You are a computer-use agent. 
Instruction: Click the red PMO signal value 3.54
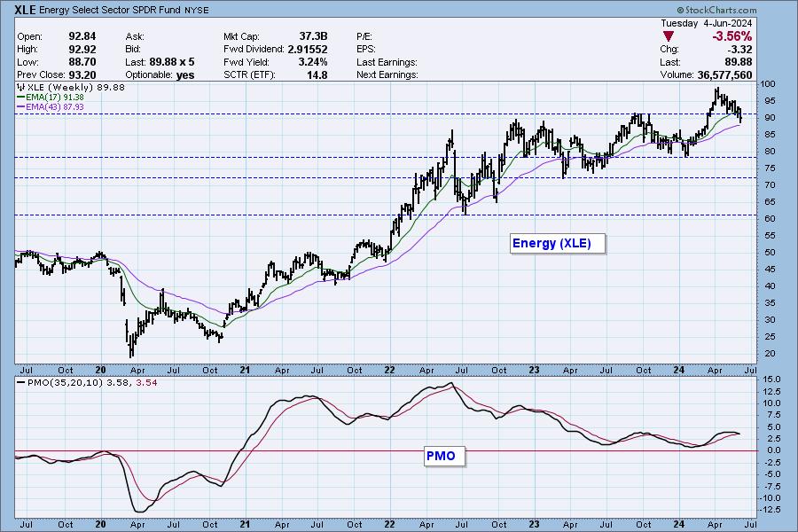(x=146, y=382)
